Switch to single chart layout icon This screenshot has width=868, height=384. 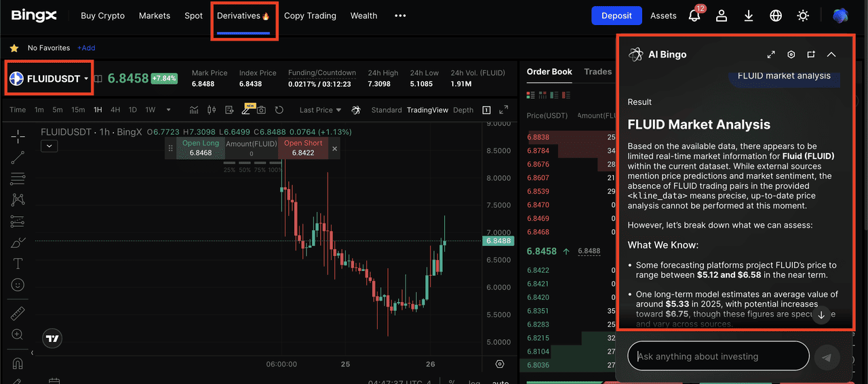point(486,110)
